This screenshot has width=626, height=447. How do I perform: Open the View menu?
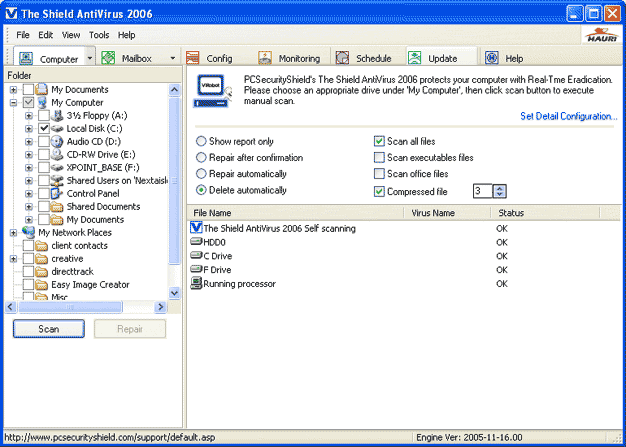71,35
